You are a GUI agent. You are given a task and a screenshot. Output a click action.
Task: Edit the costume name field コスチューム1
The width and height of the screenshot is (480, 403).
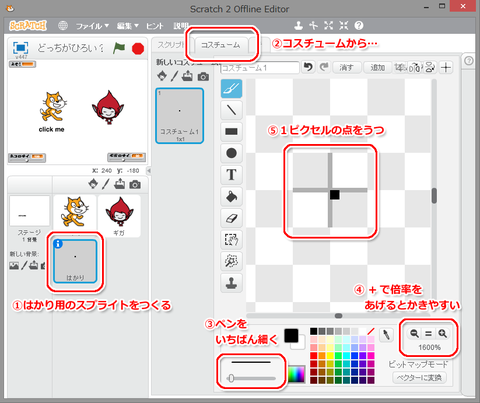pos(259,68)
